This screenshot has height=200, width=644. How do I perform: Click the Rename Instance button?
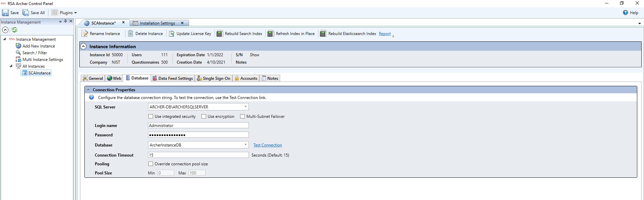[x=101, y=34]
